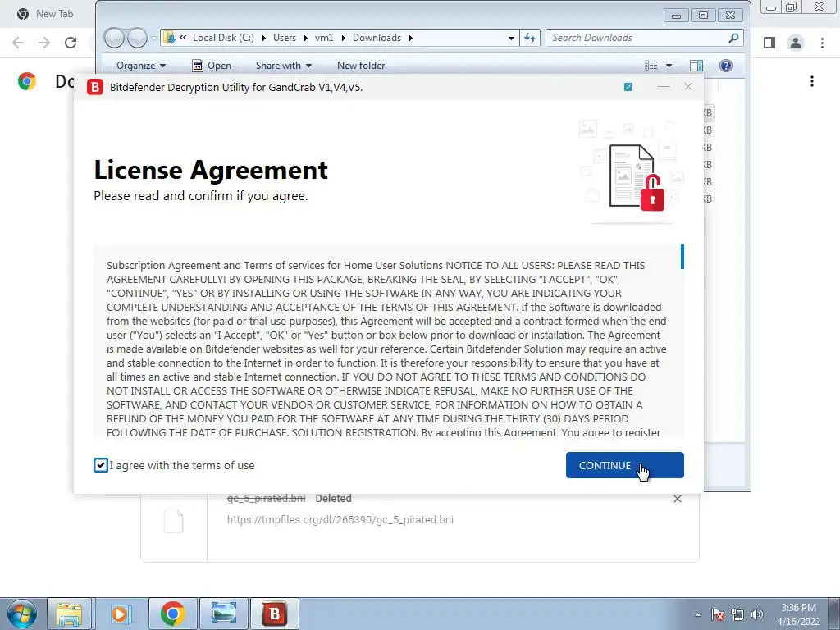Image resolution: width=840 pixels, height=630 pixels.
Task: Expand the arrow after Users in breadcrumb
Action: pos(305,38)
